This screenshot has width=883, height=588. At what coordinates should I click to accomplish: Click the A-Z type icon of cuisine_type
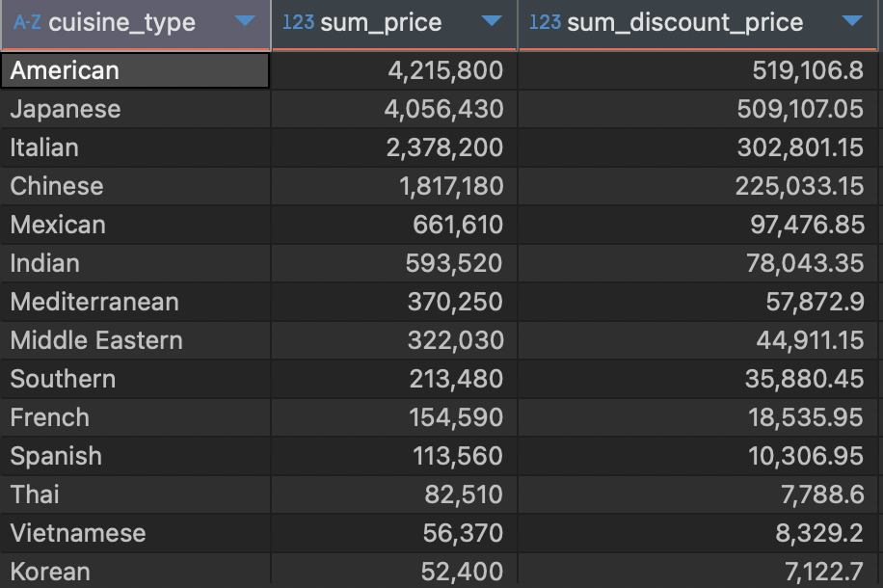[x=27, y=22]
